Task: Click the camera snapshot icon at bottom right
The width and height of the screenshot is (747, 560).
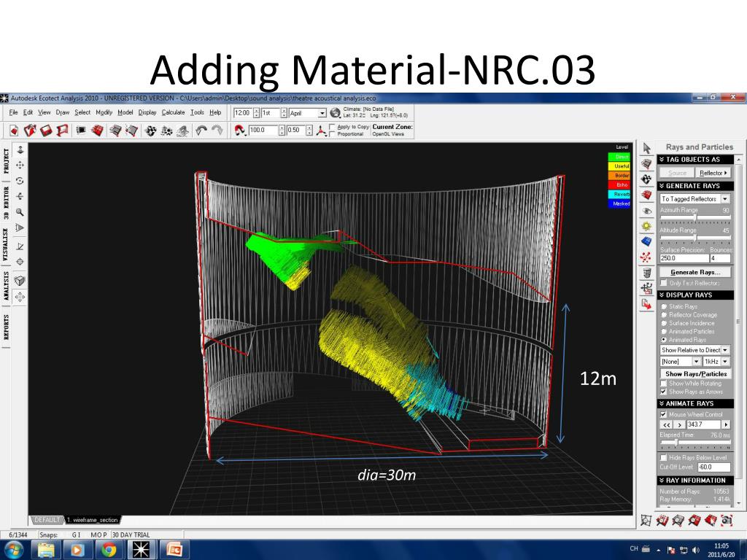Action: click(x=726, y=521)
